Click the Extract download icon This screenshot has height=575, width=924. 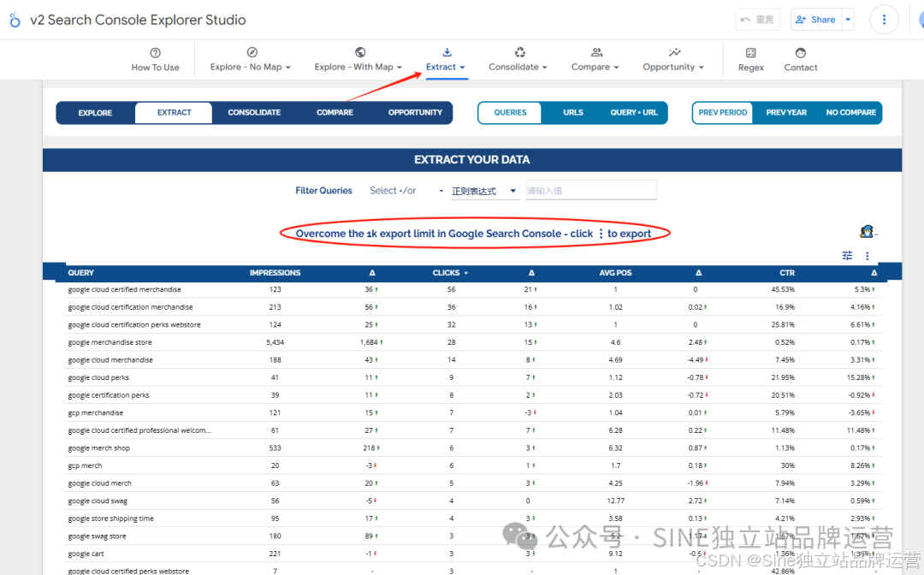point(447,52)
